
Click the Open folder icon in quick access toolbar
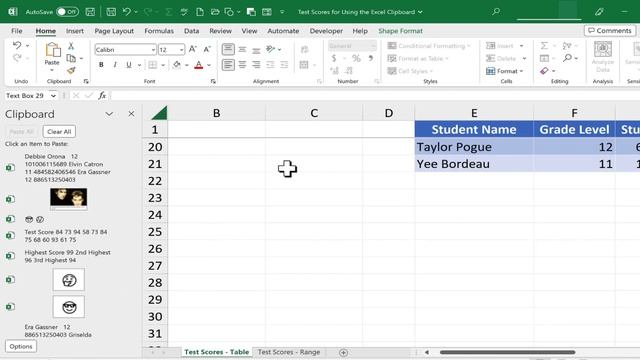pyautogui.click(x=215, y=12)
